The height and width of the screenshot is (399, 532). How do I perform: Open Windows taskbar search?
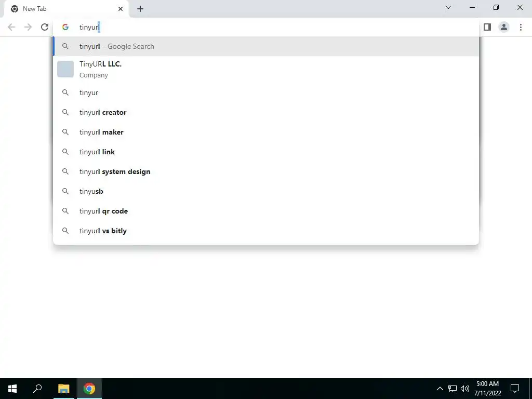pos(37,389)
